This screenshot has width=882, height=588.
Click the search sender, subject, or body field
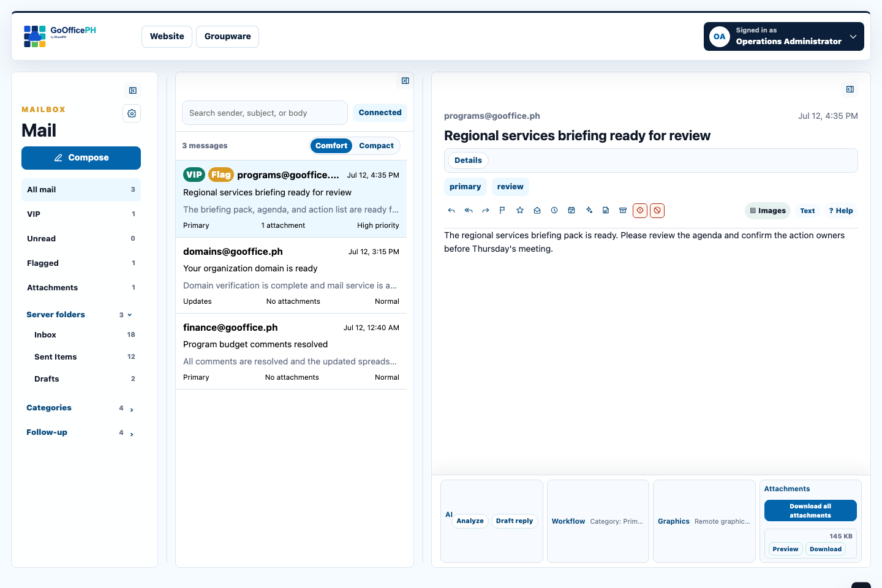click(265, 113)
